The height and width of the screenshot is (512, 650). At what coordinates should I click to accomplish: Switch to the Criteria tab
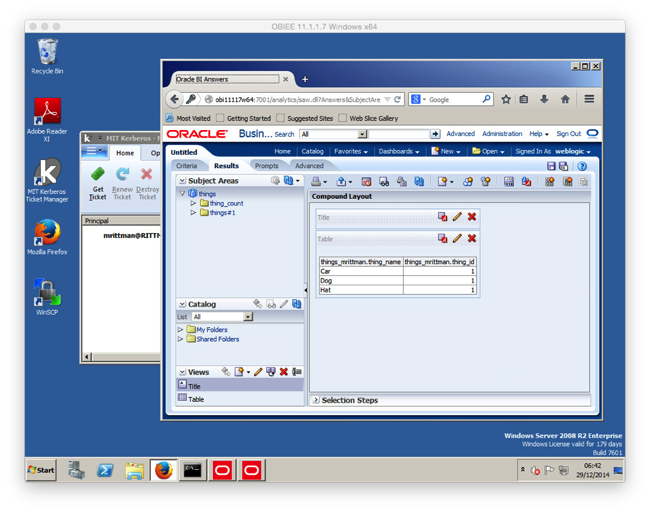(x=187, y=166)
